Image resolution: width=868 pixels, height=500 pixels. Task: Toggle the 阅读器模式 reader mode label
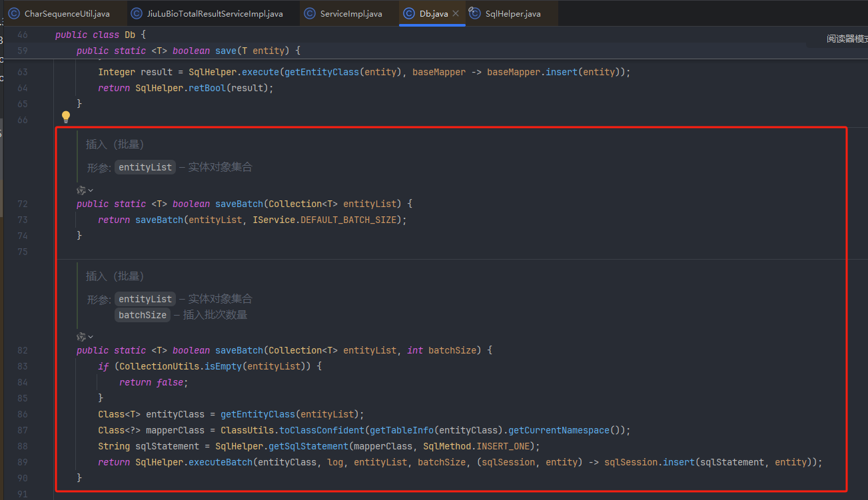pyautogui.click(x=846, y=39)
